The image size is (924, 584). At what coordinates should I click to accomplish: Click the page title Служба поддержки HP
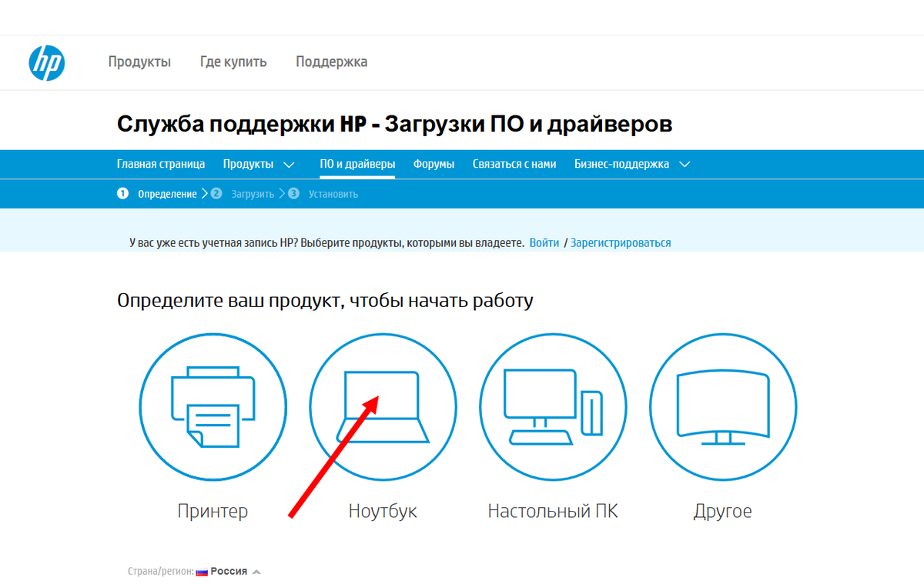click(x=394, y=125)
